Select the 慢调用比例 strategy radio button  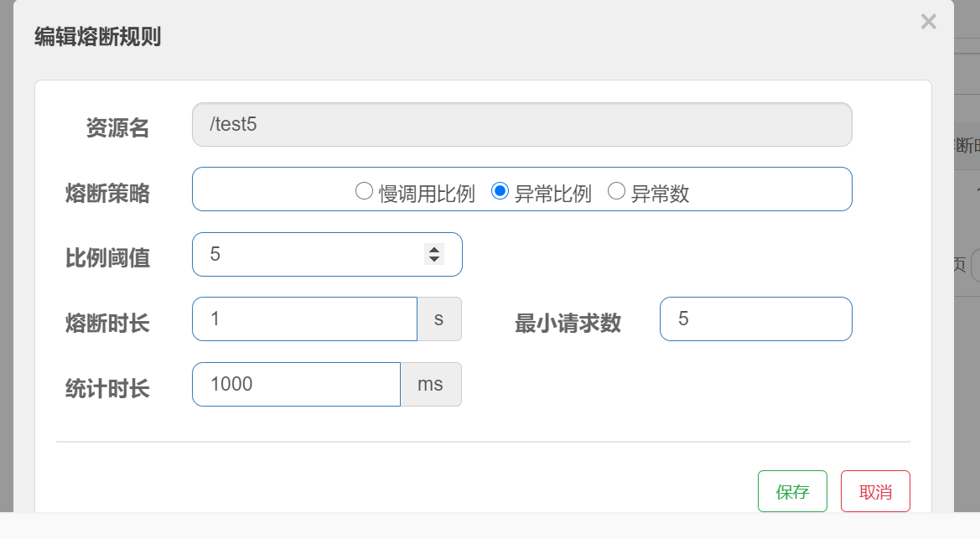(364, 192)
